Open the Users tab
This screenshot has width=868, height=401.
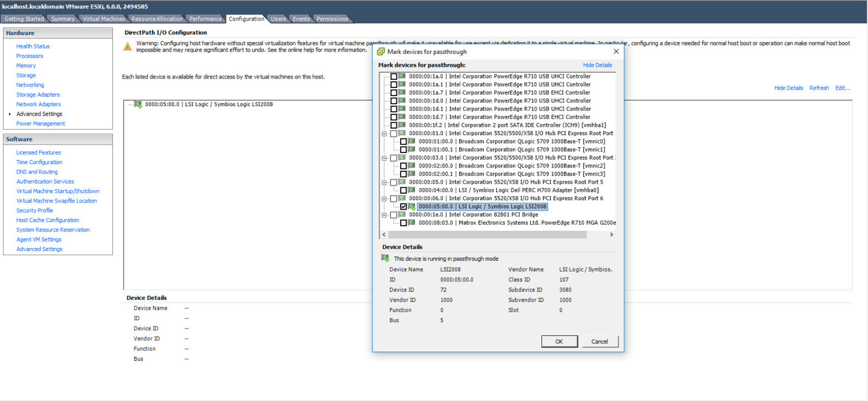[x=278, y=19]
